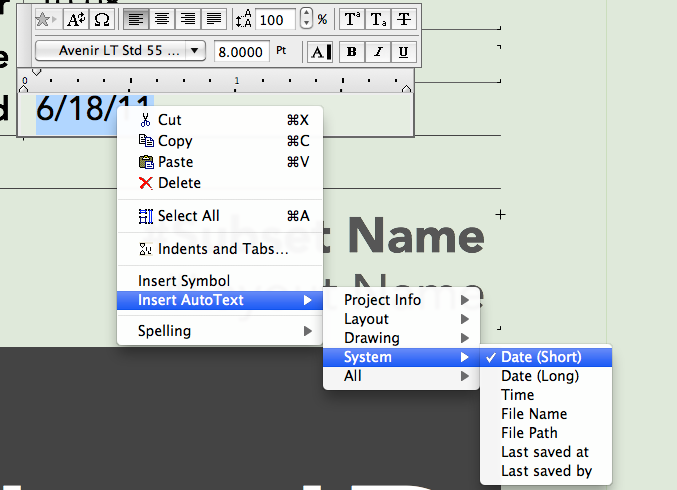Insert File Path autotext

coord(546,433)
